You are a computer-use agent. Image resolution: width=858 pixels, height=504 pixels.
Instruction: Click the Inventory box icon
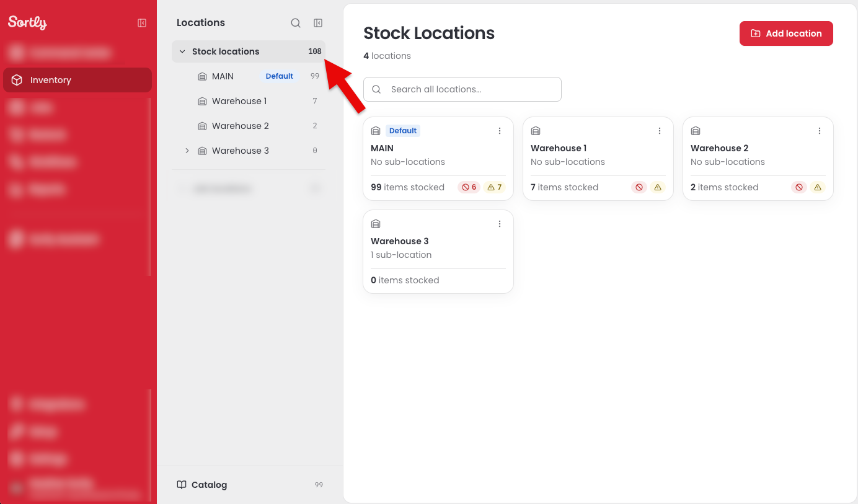[x=17, y=80]
